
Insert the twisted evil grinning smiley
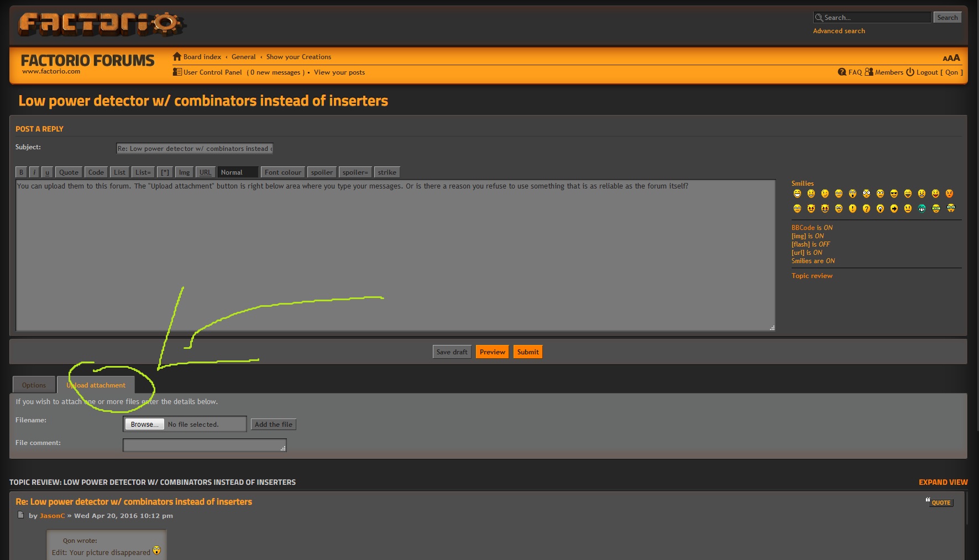[x=825, y=208]
